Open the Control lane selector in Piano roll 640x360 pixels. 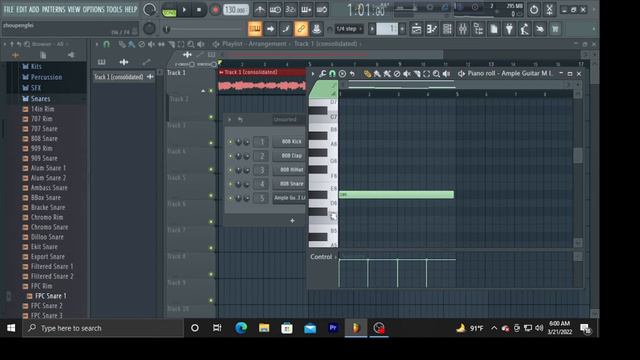(x=324, y=257)
